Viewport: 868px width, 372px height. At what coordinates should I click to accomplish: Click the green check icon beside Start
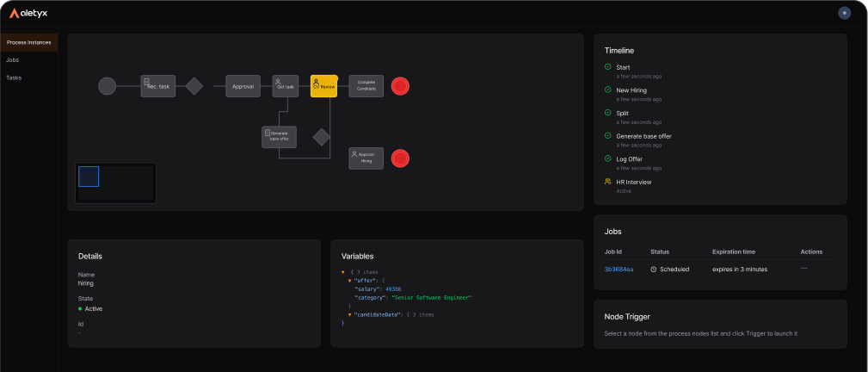point(608,66)
